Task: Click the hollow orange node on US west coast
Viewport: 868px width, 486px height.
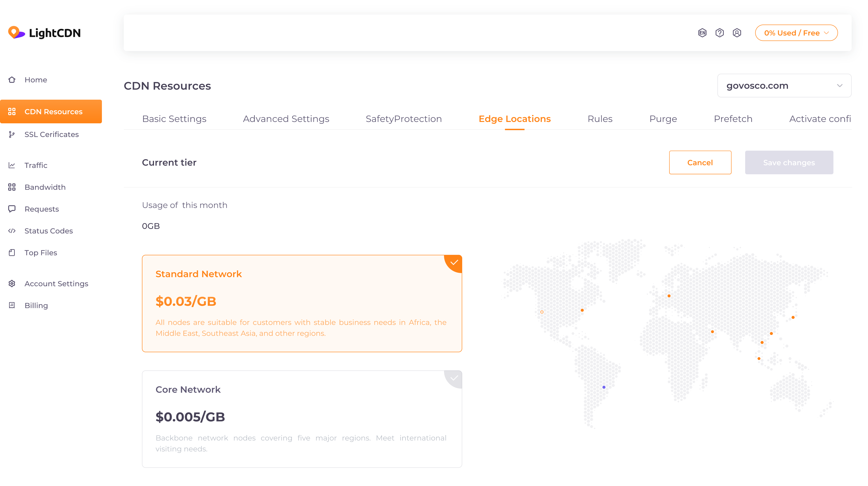Action: tap(542, 312)
